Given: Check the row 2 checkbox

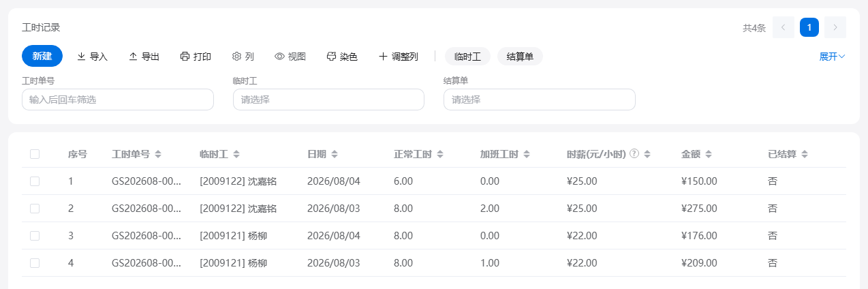Looking at the screenshot, I should [35, 209].
